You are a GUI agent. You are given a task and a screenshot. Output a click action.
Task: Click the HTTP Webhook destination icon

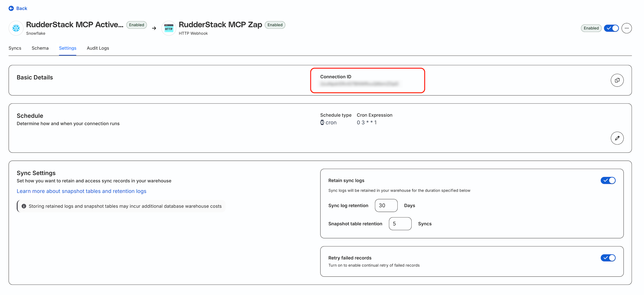pyautogui.click(x=169, y=28)
